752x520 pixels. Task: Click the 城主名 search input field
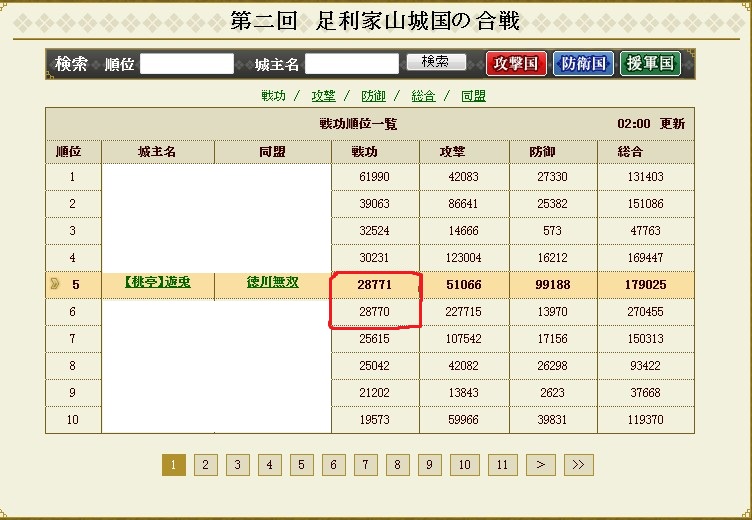[x=352, y=63]
